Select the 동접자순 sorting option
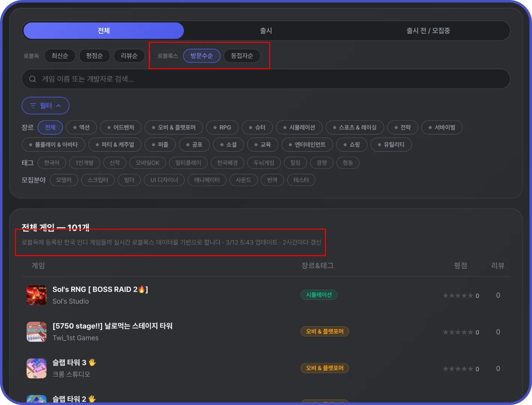Viewport: 532px width, 405px height. [x=242, y=55]
